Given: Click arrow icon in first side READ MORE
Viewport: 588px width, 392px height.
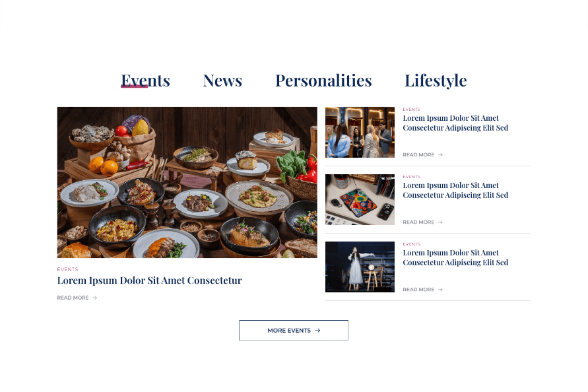Looking at the screenshot, I should click(x=441, y=155).
